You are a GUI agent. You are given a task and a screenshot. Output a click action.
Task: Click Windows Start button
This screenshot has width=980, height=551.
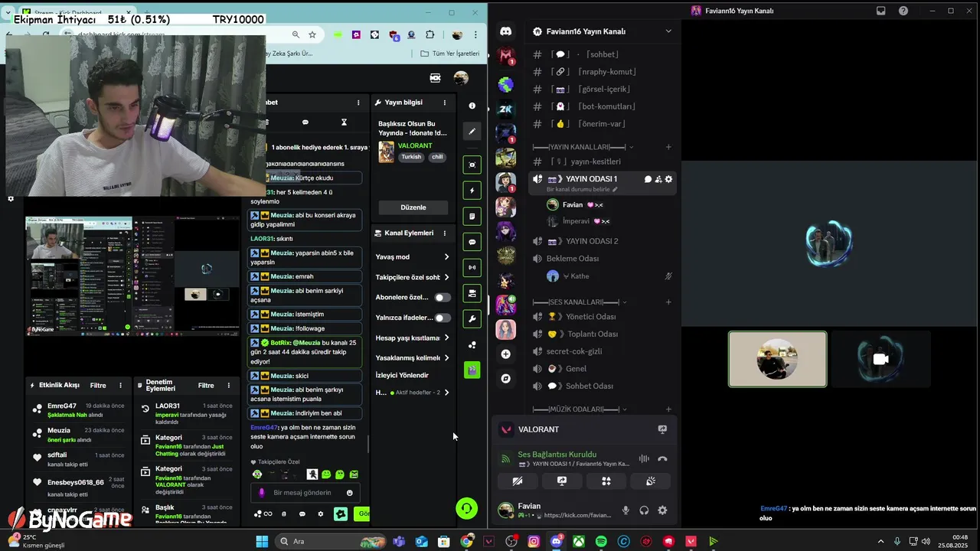(x=262, y=541)
